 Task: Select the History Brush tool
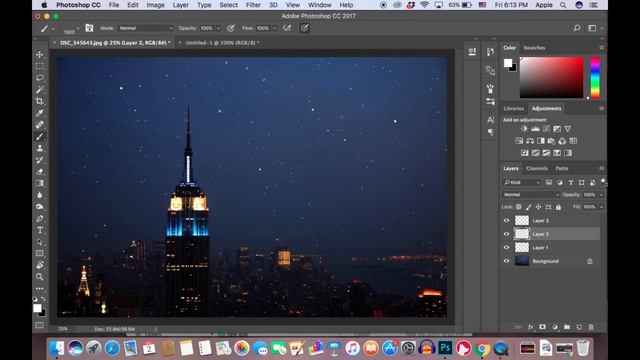click(x=40, y=160)
